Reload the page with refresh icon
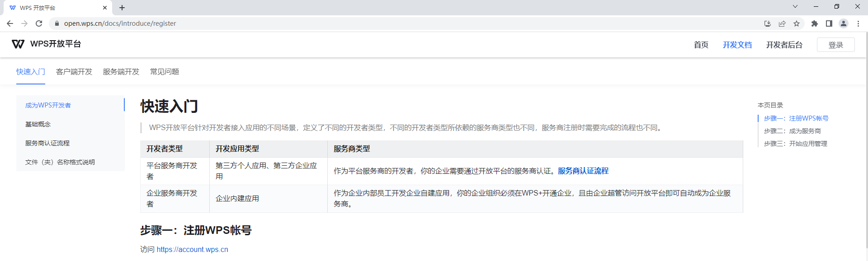The width and height of the screenshot is (868, 261). tap(39, 23)
